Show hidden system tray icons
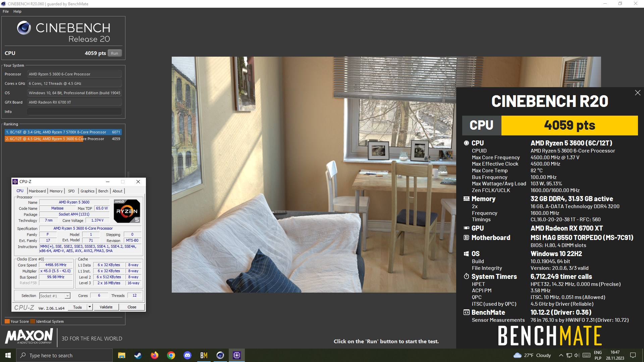 [x=561, y=355]
